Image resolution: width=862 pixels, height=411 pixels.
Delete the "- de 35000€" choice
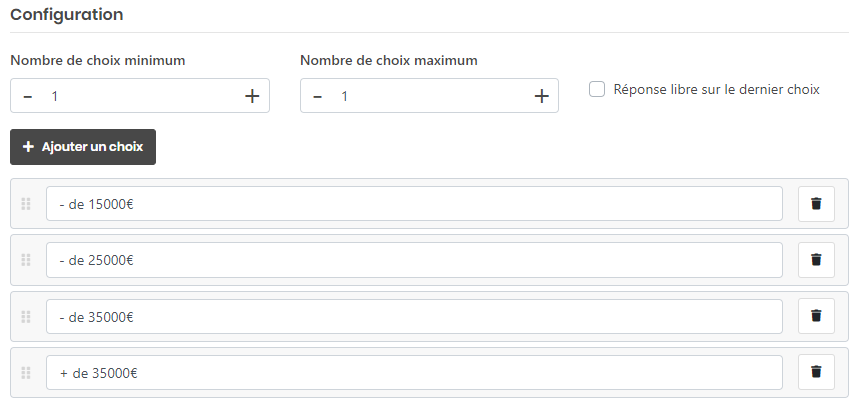click(x=816, y=317)
